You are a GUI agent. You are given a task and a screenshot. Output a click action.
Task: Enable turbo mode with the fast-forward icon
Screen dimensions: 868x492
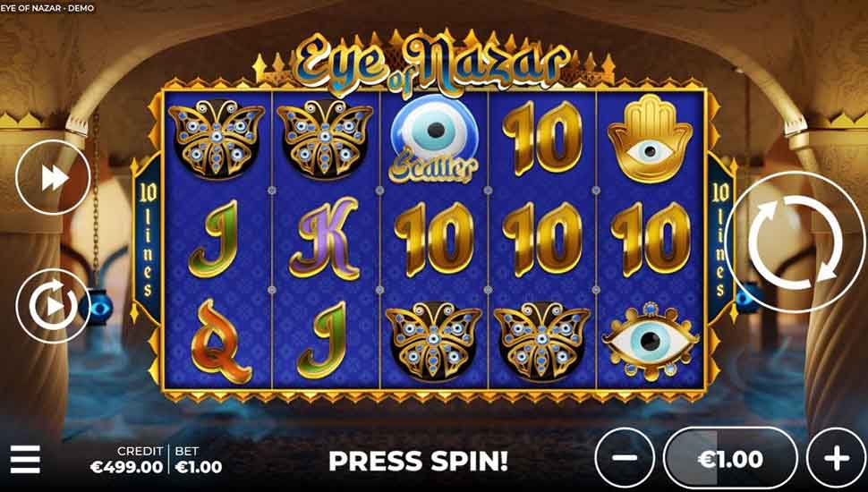pos(53,178)
